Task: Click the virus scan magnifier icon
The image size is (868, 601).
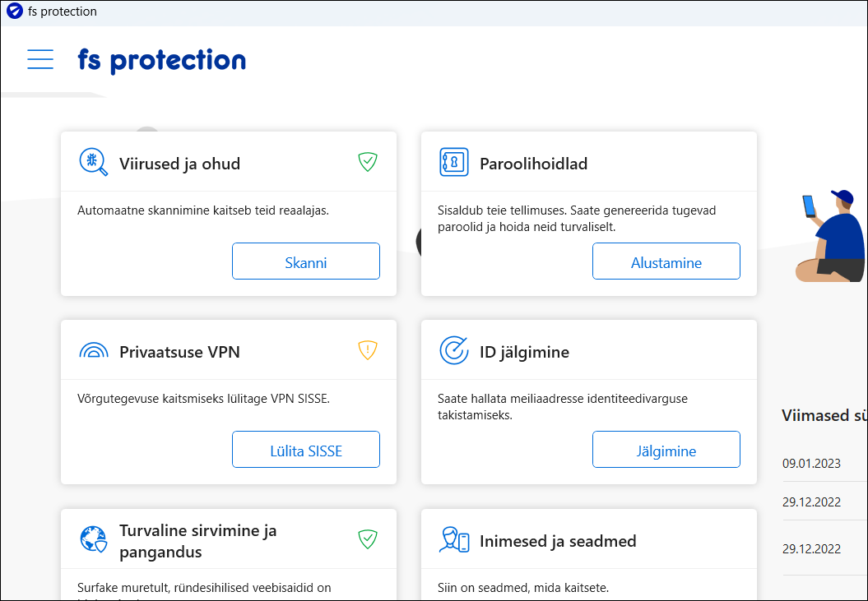Action: (x=93, y=162)
